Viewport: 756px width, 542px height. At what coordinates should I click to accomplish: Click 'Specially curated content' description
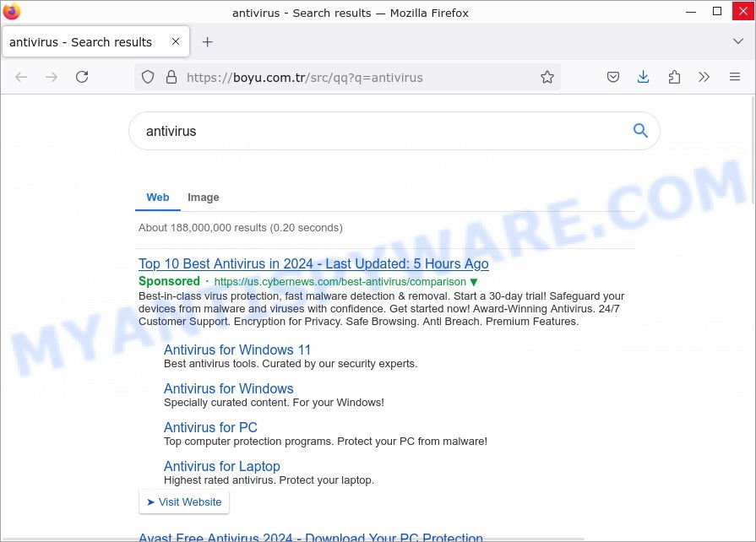274,403
